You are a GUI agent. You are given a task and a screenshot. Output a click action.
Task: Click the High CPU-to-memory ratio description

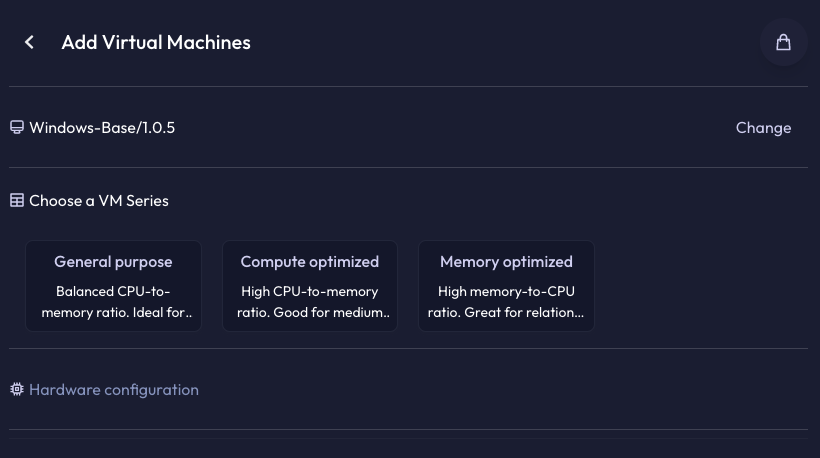(x=313, y=302)
